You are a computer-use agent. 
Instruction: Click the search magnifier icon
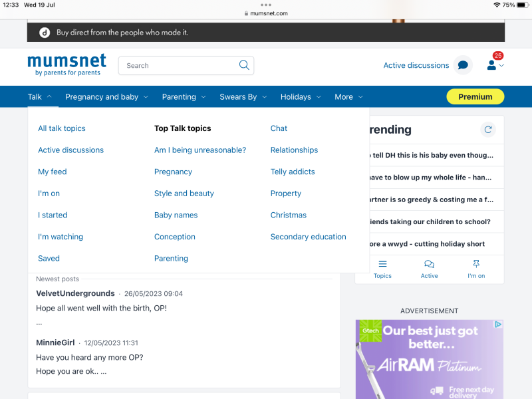coord(244,65)
